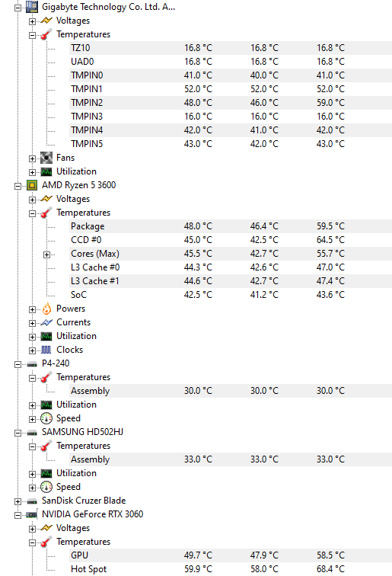392x576 pixels.
Task: Expand the Cores (Max) entry
Action: click(46, 254)
